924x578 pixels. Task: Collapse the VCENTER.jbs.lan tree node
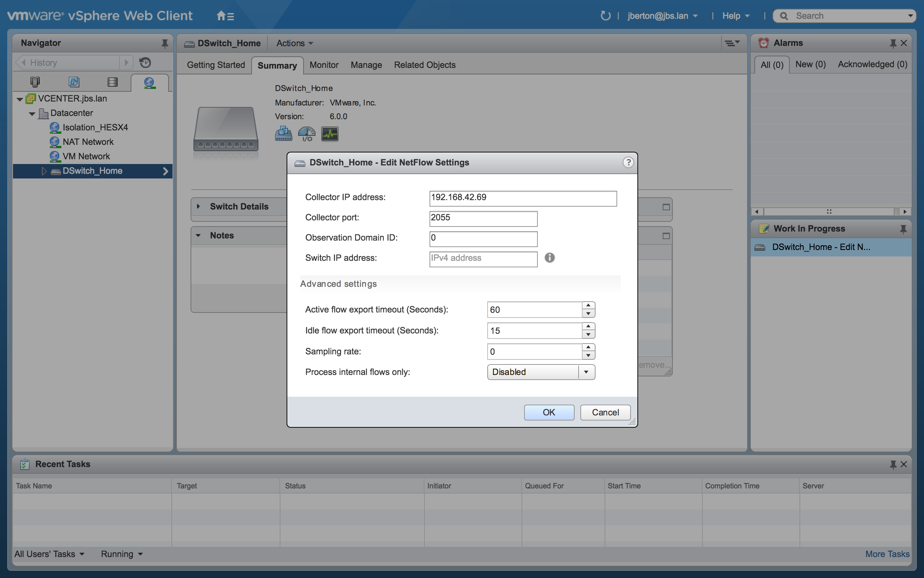19,99
